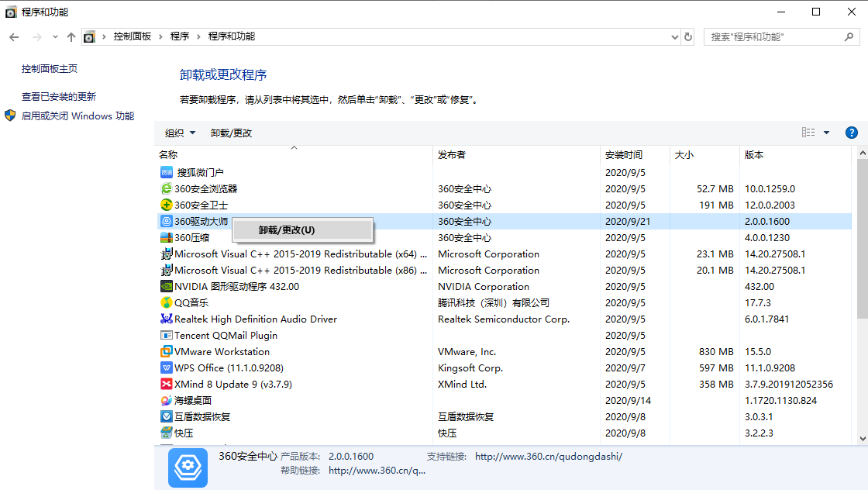
Task: Open the view options dropdown arrow
Action: point(826,133)
